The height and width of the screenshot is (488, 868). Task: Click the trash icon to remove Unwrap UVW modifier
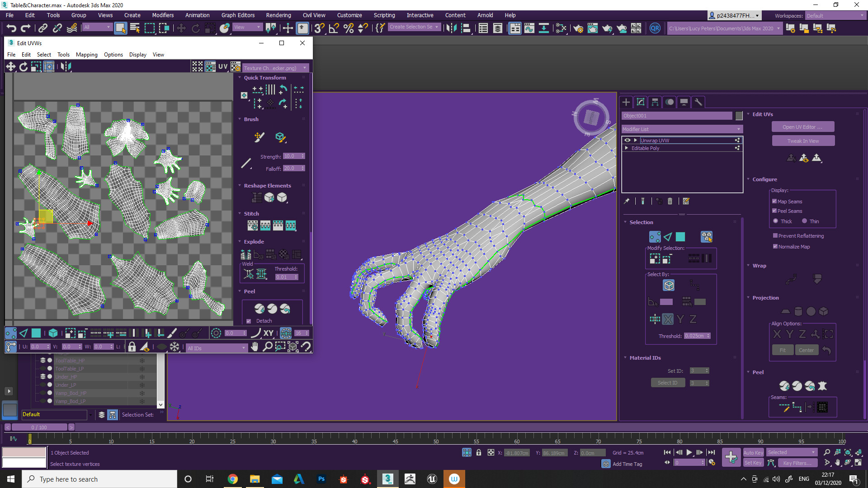coord(670,202)
